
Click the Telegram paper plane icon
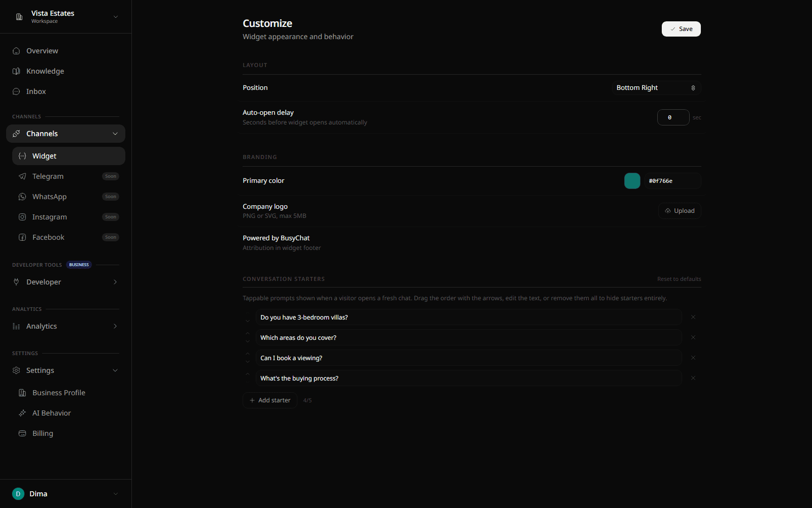click(22, 176)
